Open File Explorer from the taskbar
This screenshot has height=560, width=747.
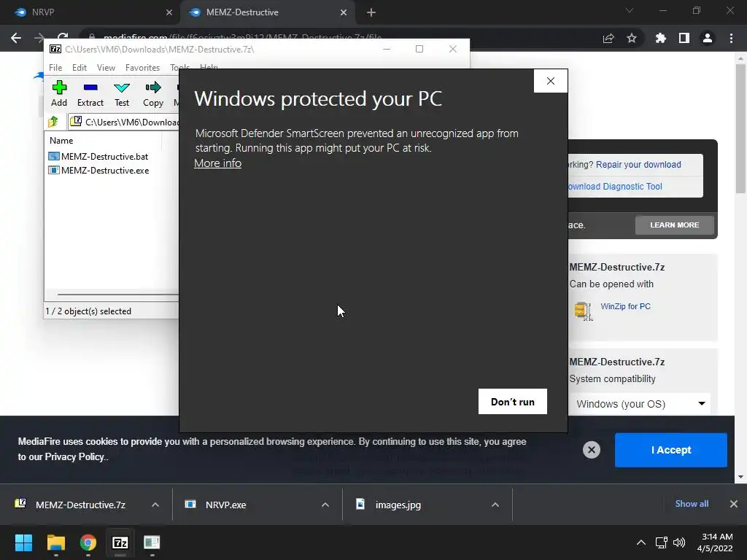click(55, 542)
